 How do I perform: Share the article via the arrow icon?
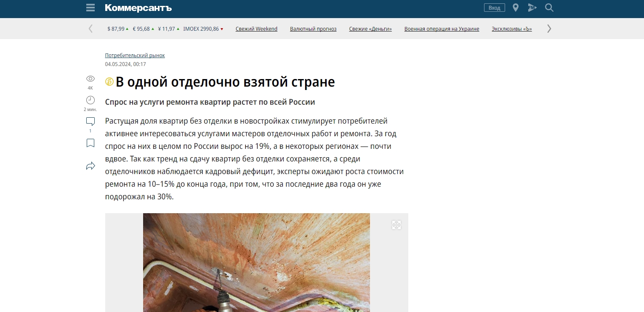(x=90, y=166)
